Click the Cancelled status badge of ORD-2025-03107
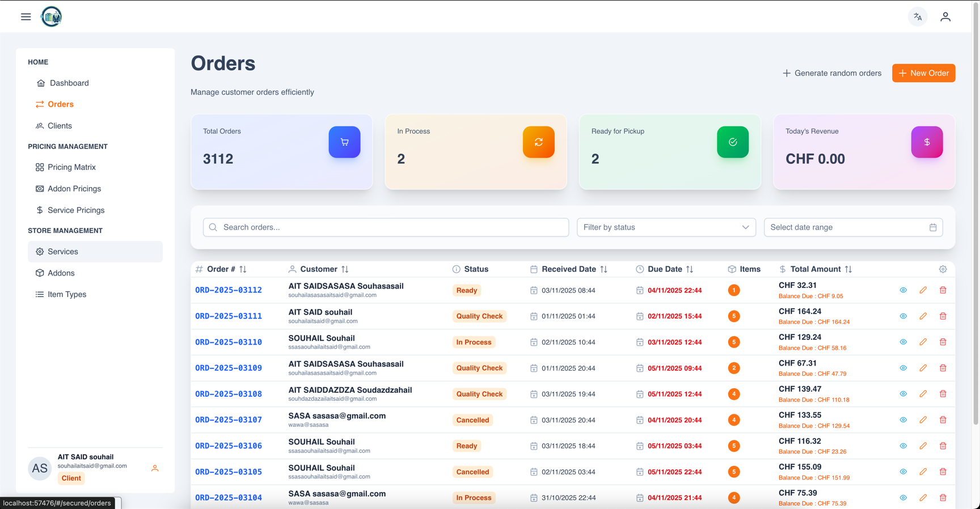 [472, 420]
